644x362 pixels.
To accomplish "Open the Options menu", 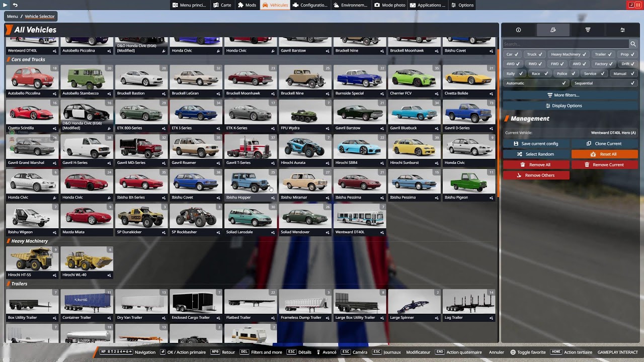I will pyautogui.click(x=462, y=5).
